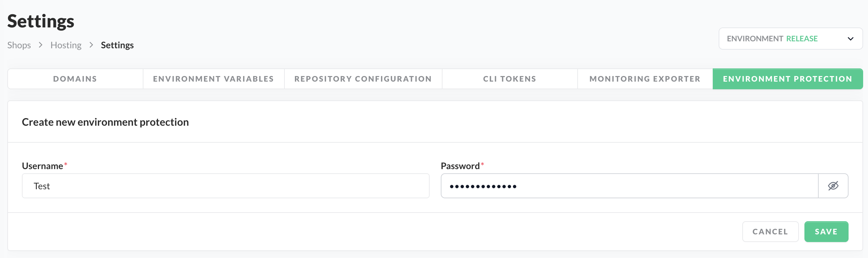This screenshot has width=868, height=258.
Task: Open the Environment Variables tab
Action: (x=213, y=79)
